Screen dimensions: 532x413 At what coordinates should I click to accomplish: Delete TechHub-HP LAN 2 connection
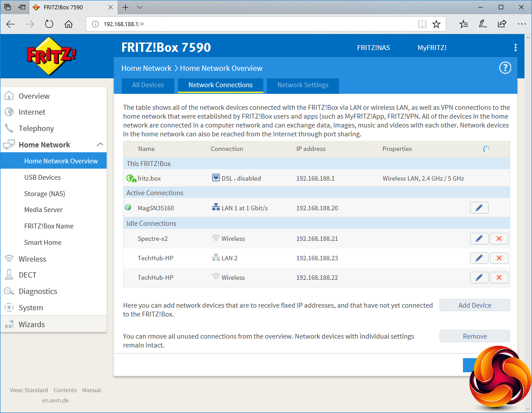(x=499, y=258)
